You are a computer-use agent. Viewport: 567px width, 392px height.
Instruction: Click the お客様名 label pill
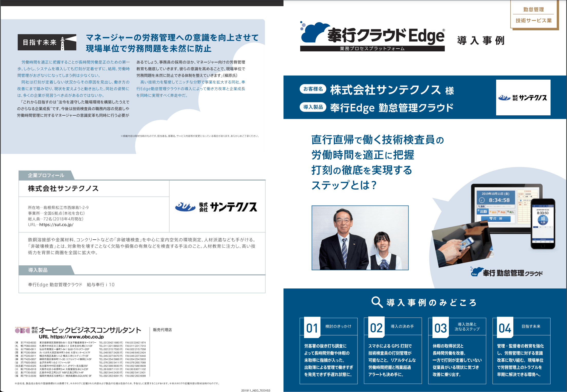[313, 89]
